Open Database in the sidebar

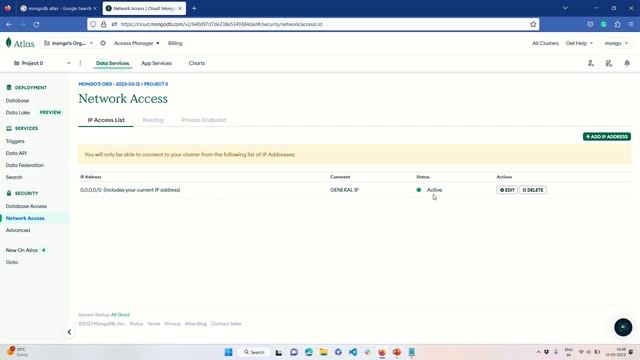click(x=18, y=100)
